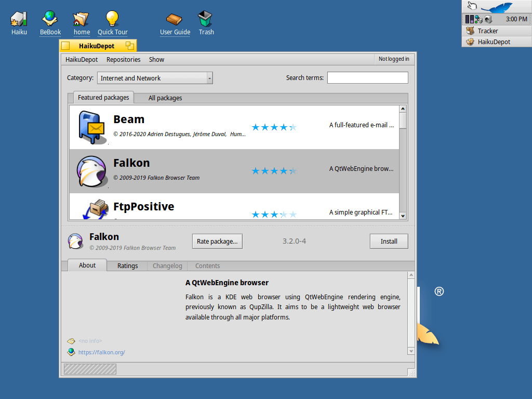
Task: Click the globe icon beside falkon.org link
Action: pos(71,352)
